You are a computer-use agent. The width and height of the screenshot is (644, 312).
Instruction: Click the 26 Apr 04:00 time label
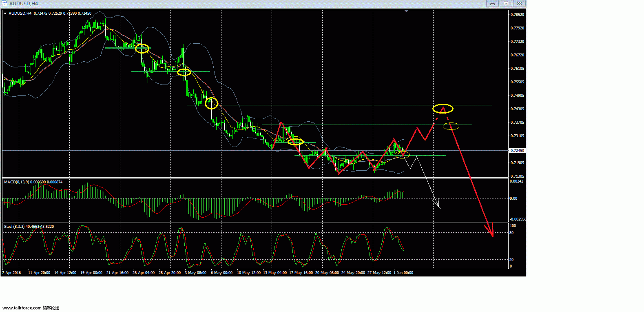[x=144, y=273]
